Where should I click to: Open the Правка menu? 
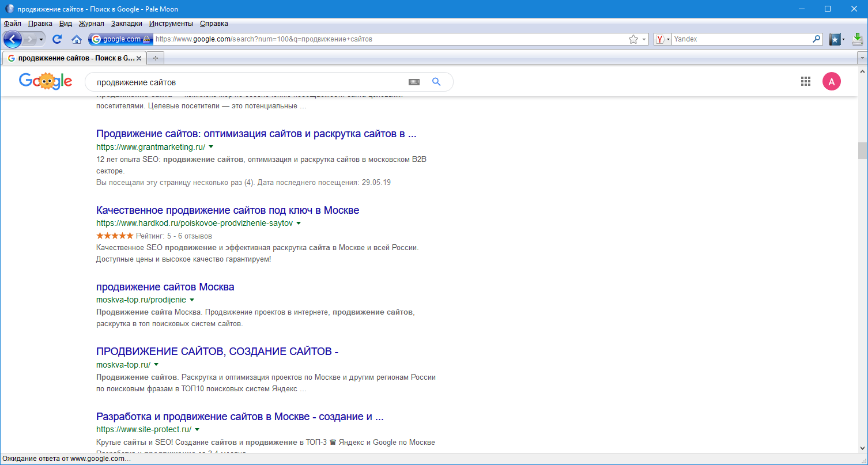pos(40,24)
